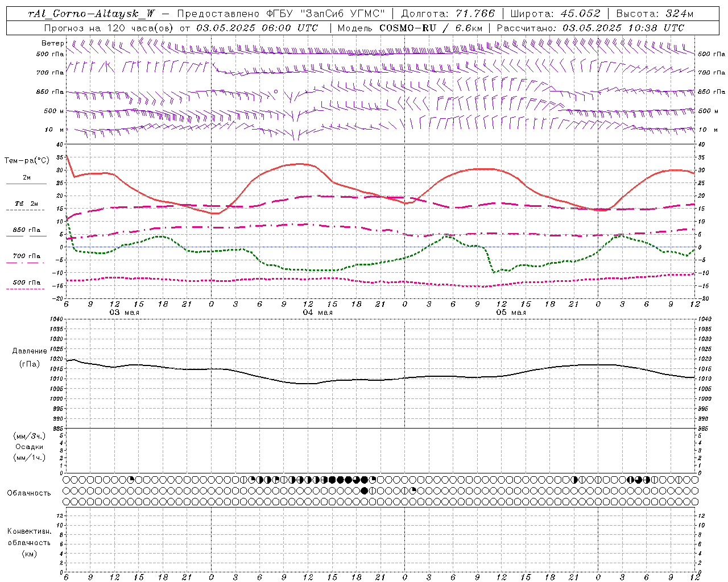
Task: Click the Ветер wind panel label
Action: pos(52,43)
